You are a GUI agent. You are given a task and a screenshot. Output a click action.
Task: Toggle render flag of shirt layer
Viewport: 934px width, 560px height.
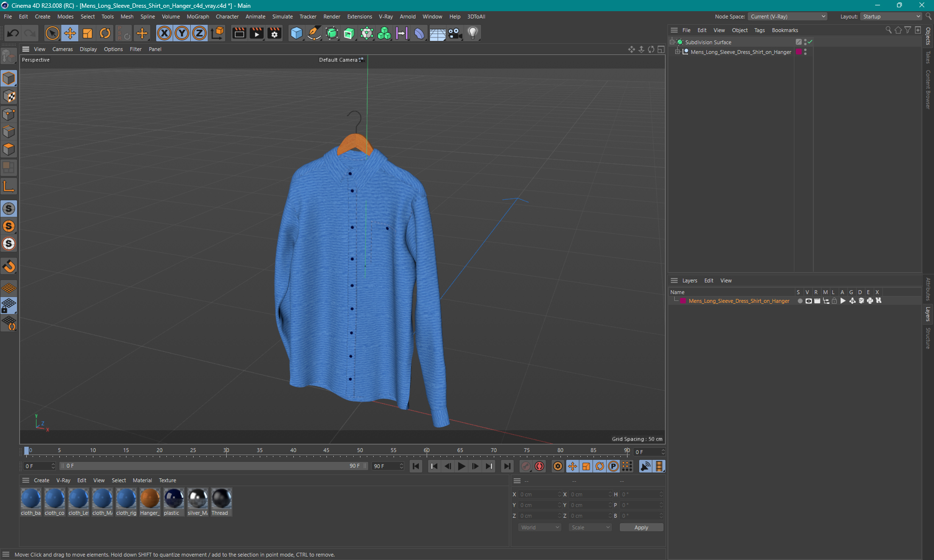(817, 301)
